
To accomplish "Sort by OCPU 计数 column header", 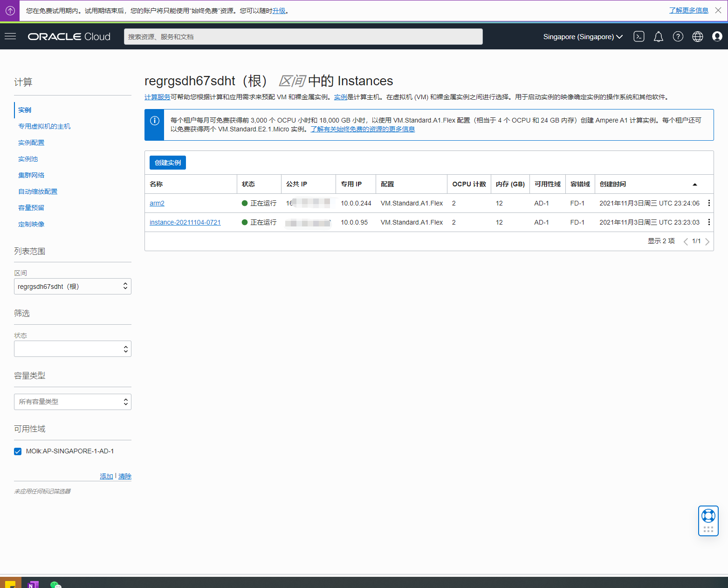I will [469, 184].
